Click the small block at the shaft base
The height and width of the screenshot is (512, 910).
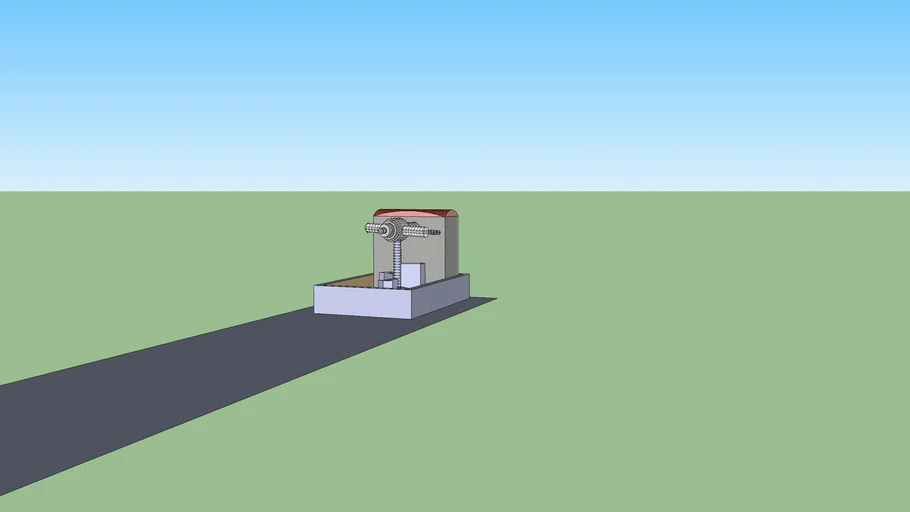pyautogui.click(x=386, y=282)
